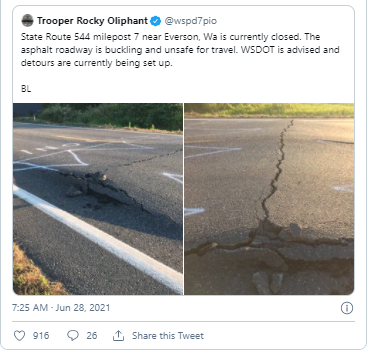
Task: Click the reply speech bubble icon
Action: pos(73,335)
